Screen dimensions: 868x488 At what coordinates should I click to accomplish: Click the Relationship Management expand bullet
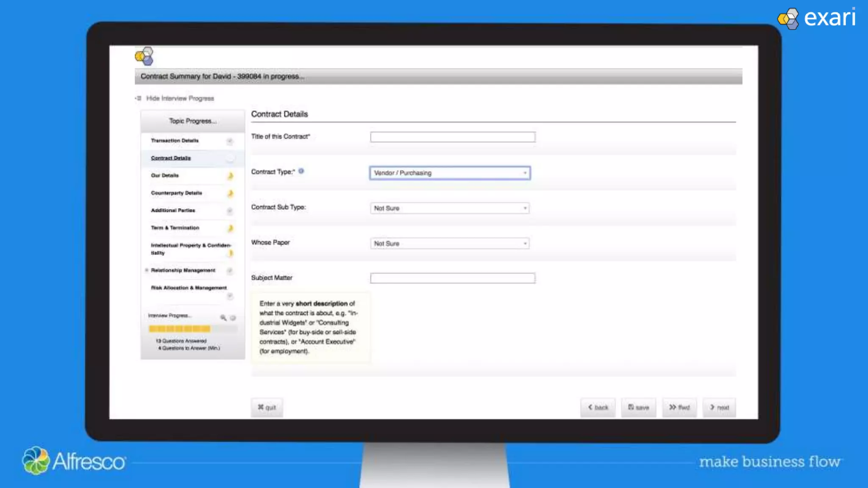click(x=147, y=270)
